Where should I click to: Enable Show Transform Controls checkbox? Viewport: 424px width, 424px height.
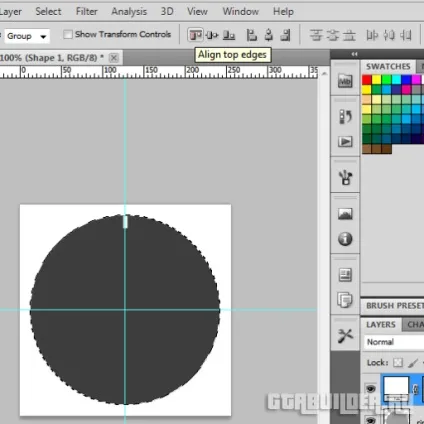(68, 34)
